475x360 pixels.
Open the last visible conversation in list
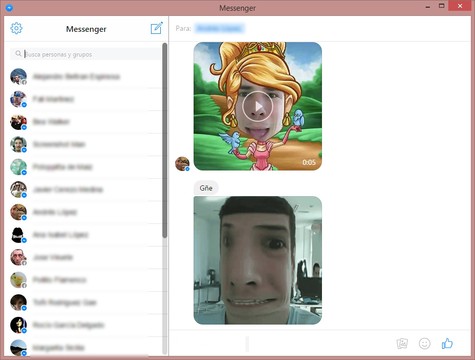pyautogui.click(x=86, y=348)
